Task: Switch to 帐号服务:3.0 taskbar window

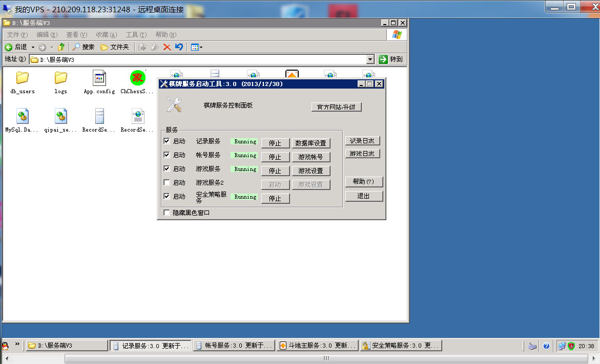Action: pos(234,346)
